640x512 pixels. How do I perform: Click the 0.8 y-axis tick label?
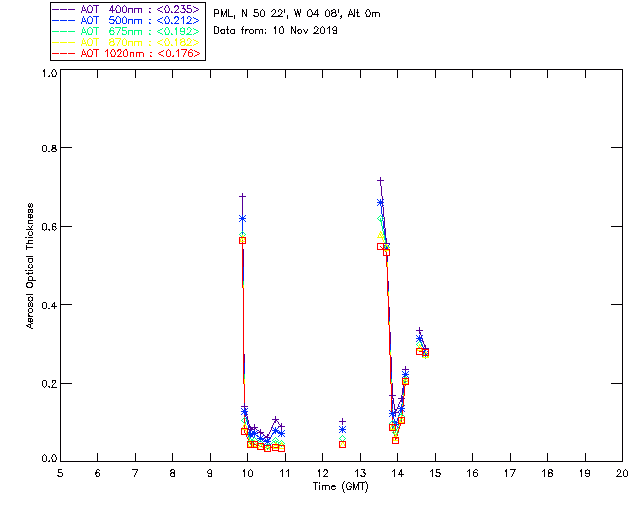point(49,148)
